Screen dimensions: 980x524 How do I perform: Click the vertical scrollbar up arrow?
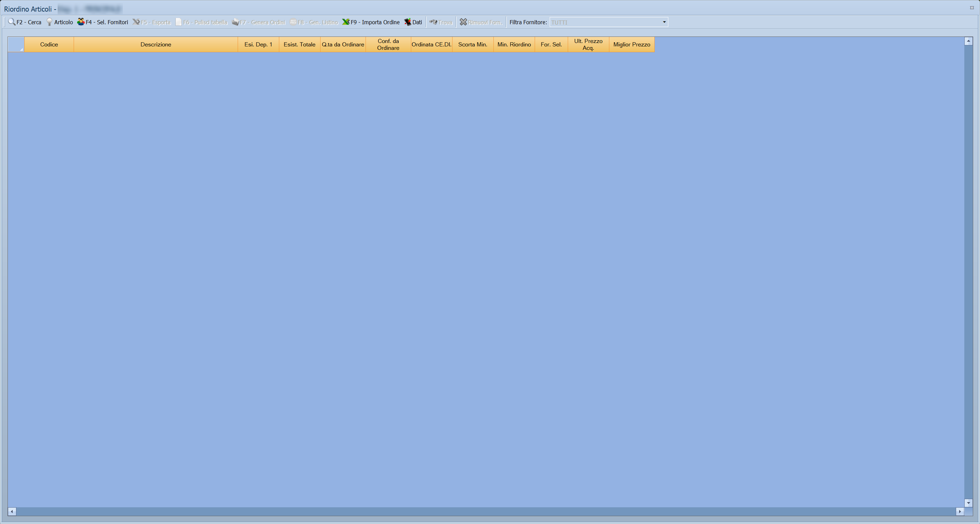968,41
